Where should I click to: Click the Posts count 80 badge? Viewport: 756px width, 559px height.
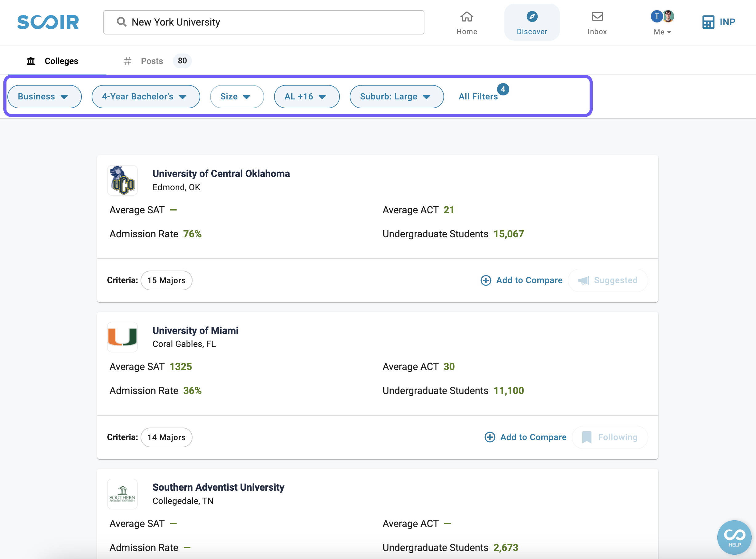(182, 61)
